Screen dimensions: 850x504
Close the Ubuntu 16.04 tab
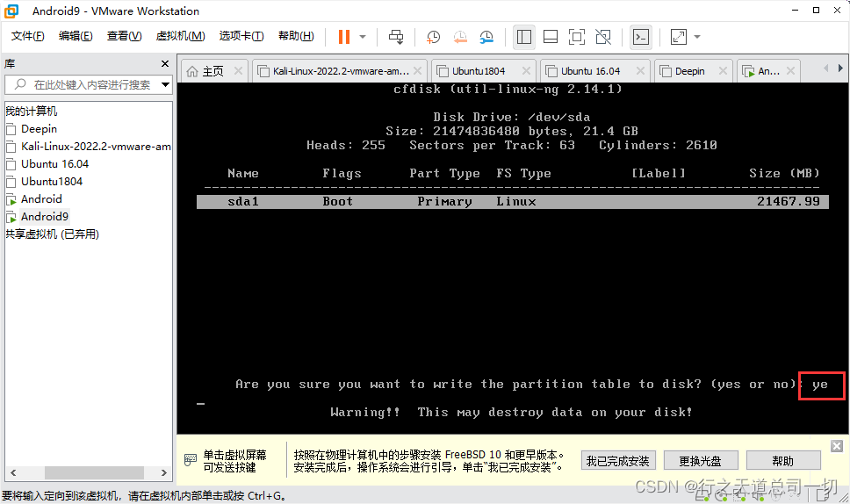click(x=640, y=71)
